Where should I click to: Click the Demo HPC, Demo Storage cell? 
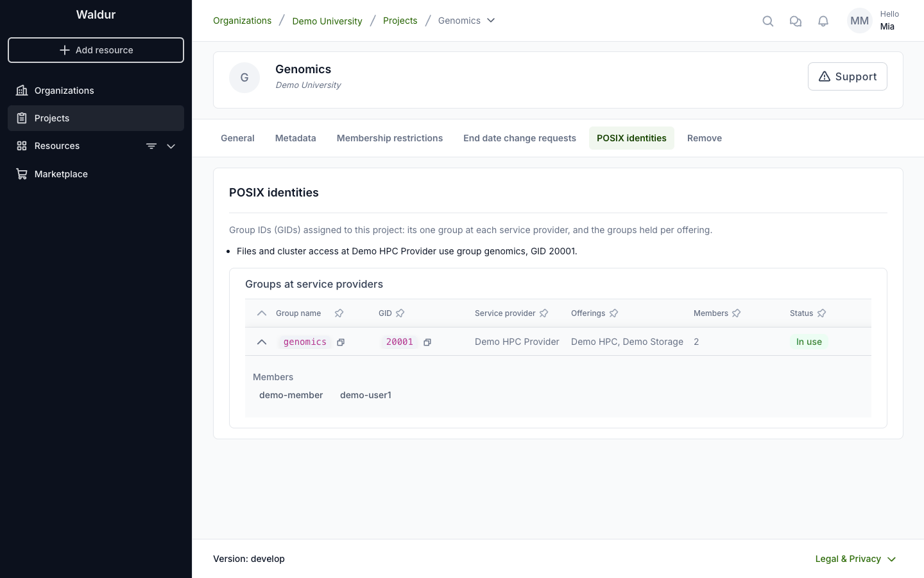[x=627, y=342]
